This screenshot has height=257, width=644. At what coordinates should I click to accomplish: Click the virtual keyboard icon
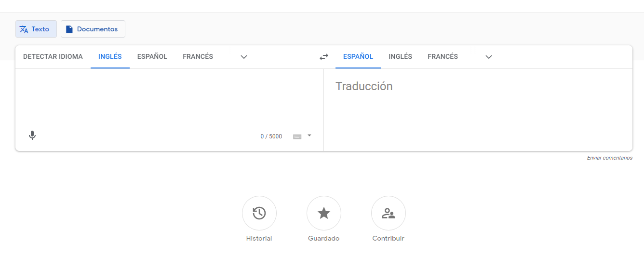tap(297, 136)
